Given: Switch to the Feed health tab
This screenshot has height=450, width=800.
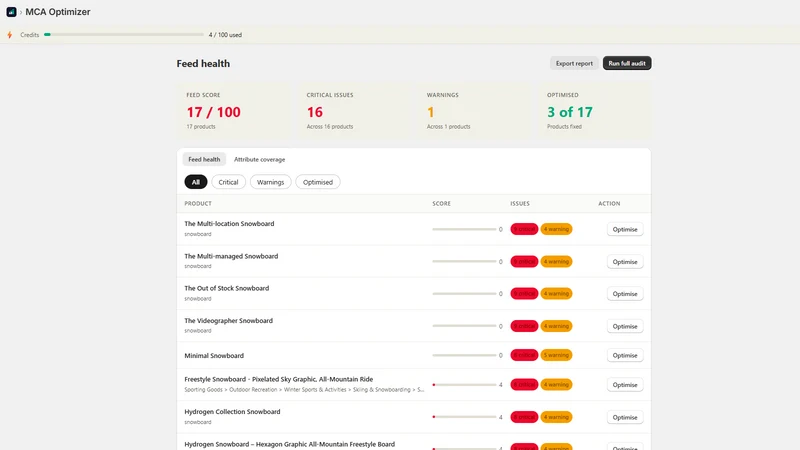Looking at the screenshot, I should (x=204, y=159).
